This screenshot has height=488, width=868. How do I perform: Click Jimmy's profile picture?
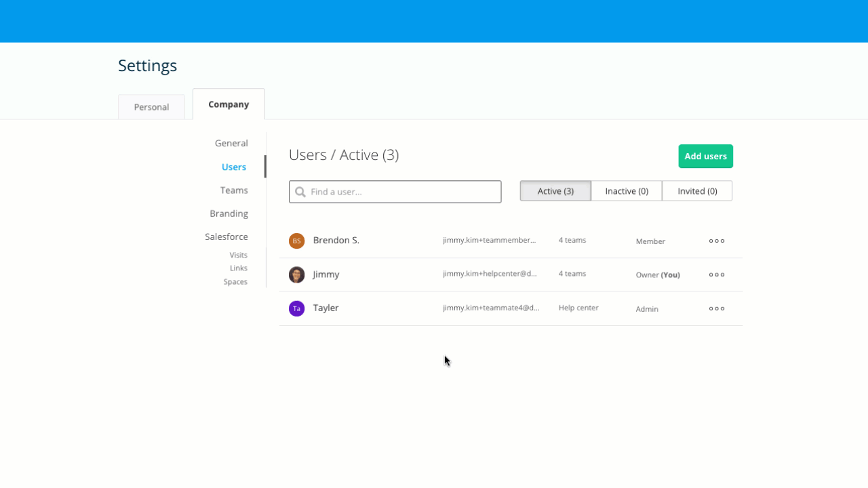(x=296, y=274)
